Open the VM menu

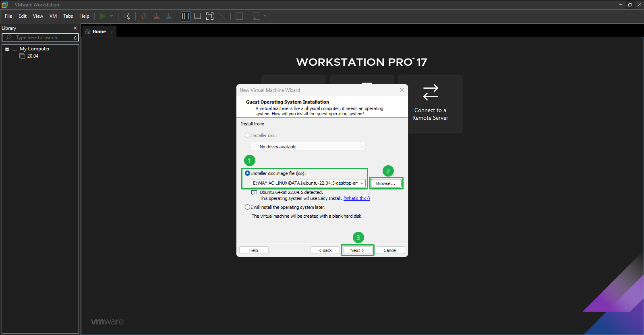pos(53,16)
